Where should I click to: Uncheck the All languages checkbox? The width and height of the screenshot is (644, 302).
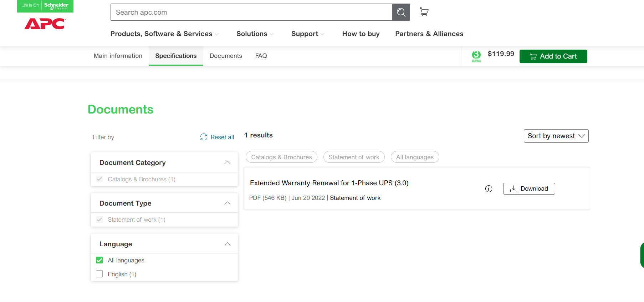click(x=99, y=260)
